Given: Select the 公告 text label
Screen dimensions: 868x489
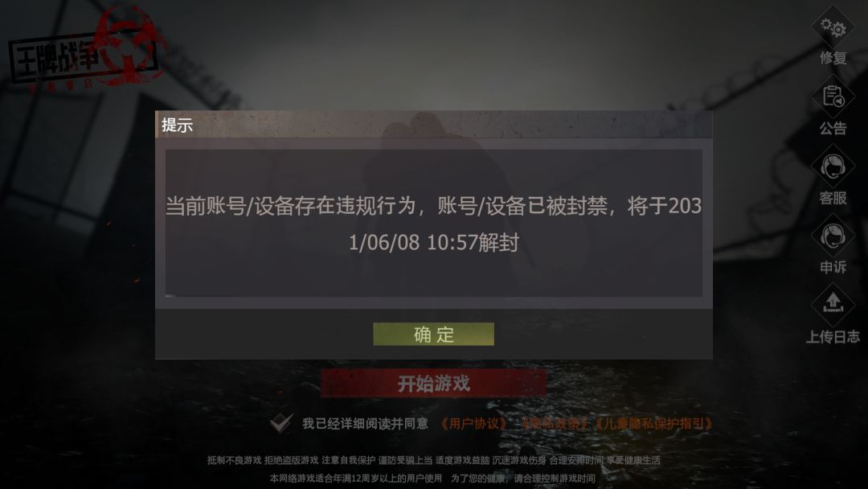Looking at the screenshot, I should pos(833,129).
